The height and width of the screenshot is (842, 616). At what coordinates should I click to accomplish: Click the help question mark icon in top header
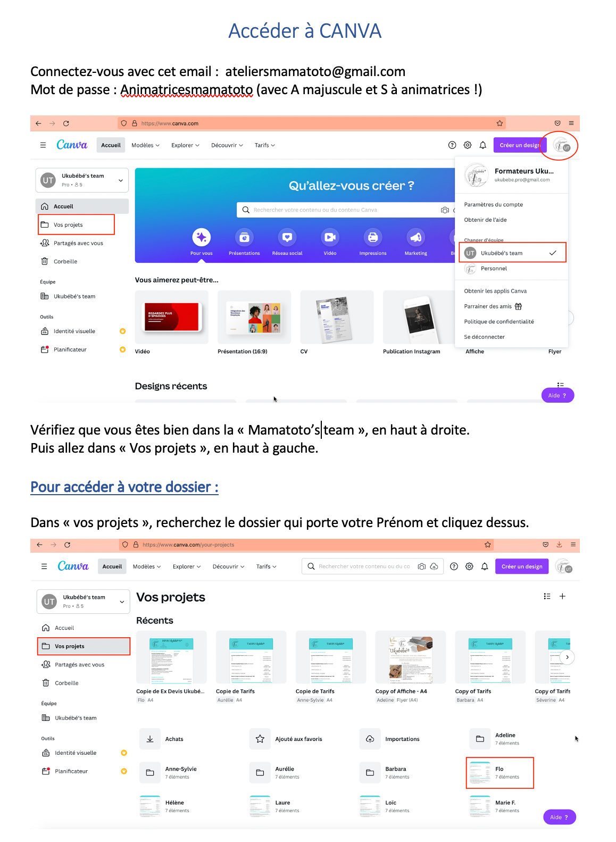point(452,145)
